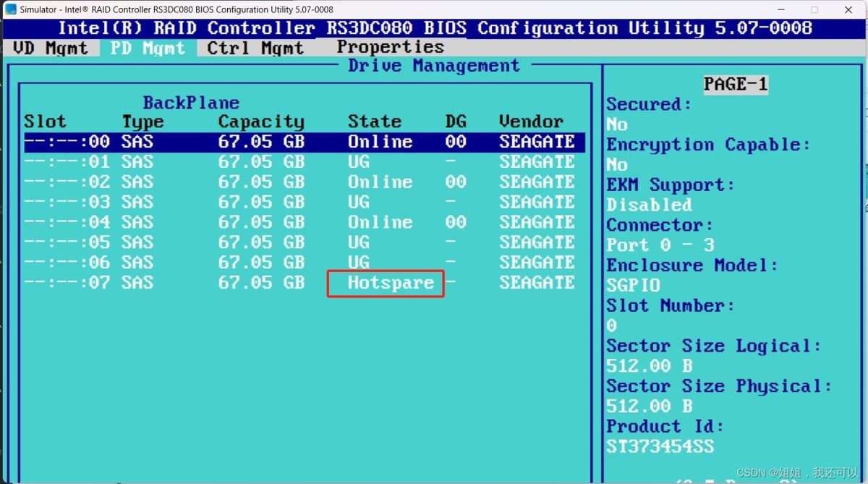Click the ST373454SS product id value
The height and width of the screenshot is (484, 868).
[x=660, y=447]
